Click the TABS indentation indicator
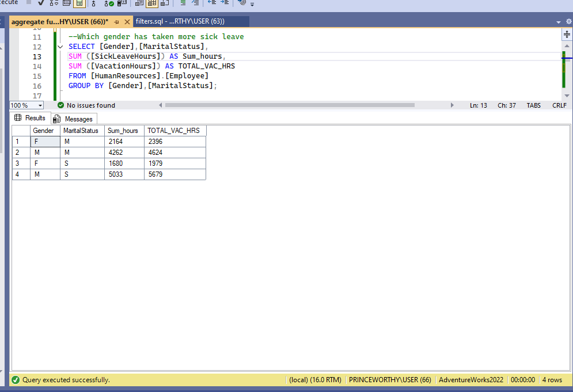The height and width of the screenshot is (392, 573). 533,105
